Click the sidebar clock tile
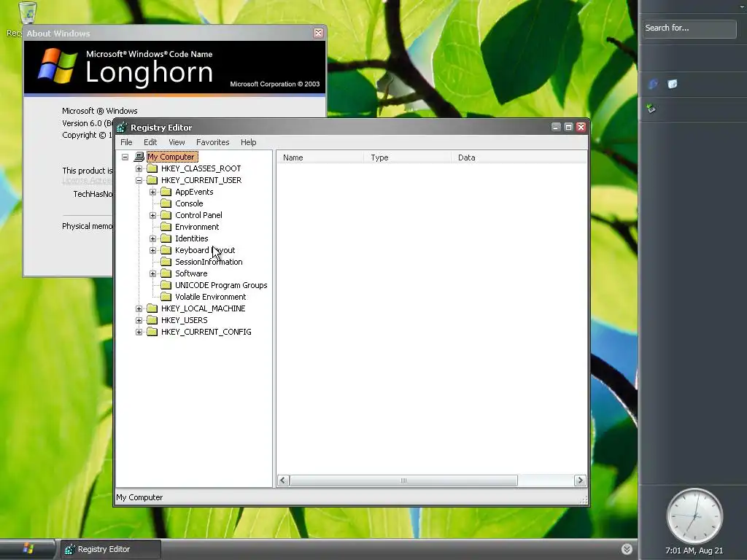Viewport: 747px width, 560px height. pyautogui.click(x=694, y=516)
